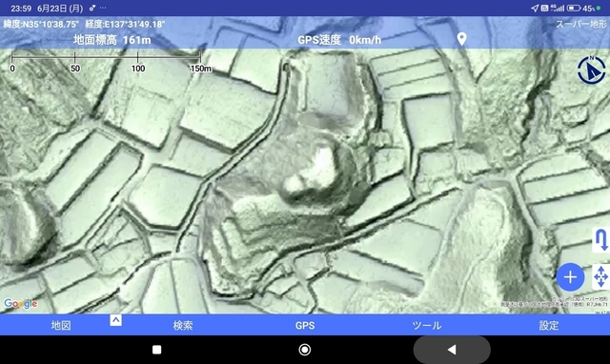610x364 pixels.
Task: Open the ツール tab
Action: (427, 325)
